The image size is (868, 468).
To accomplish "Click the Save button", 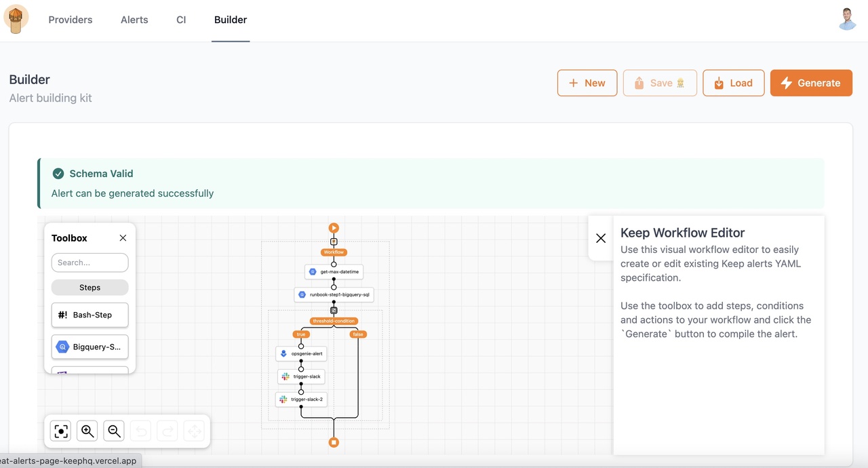I will [x=660, y=83].
